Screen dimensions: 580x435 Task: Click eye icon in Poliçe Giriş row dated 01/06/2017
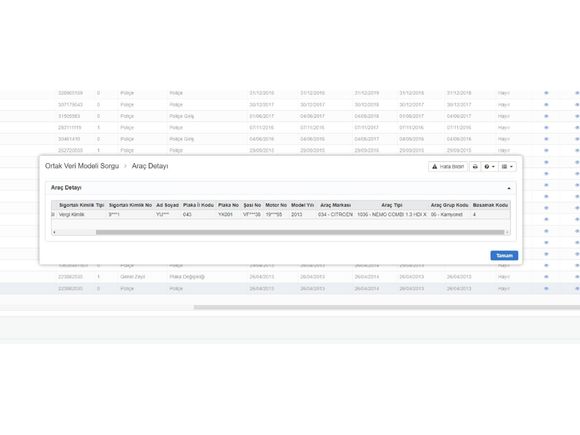[546, 116]
